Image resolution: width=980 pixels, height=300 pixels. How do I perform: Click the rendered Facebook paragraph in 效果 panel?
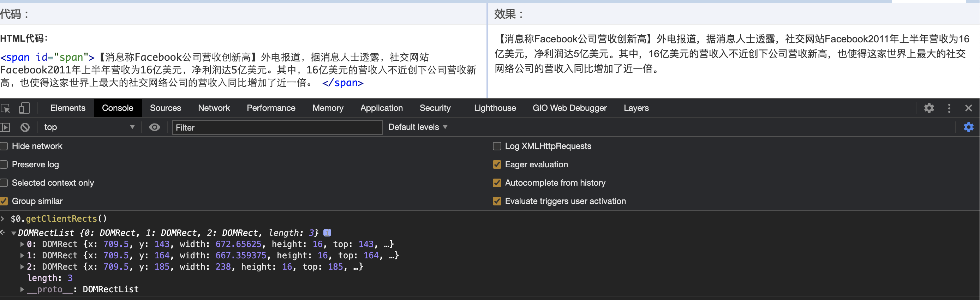pyautogui.click(x=731, y=54)
